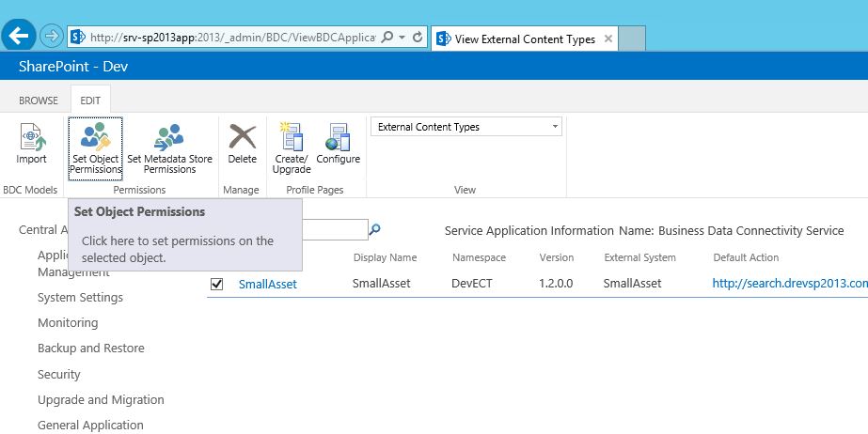Uncheck the SmallAsset row checkbox
868x434 pixels.
click(216, 285)
